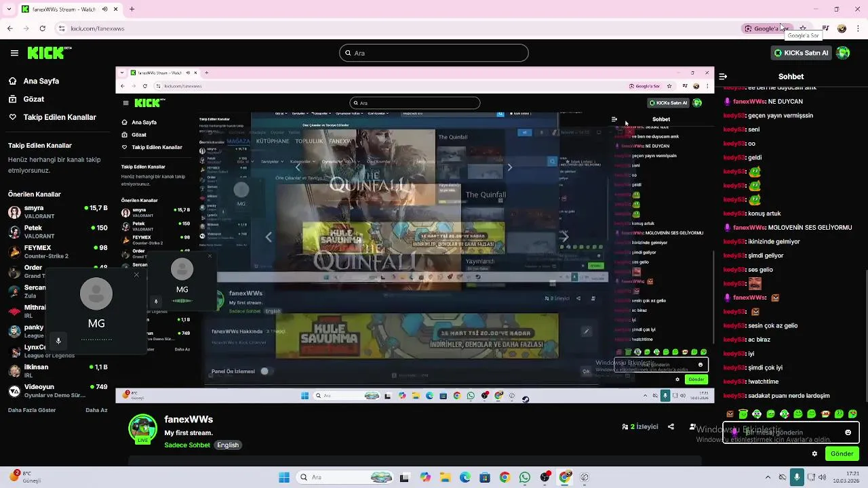Expand the list with Daha Fazla Göster
The height and width of the screenshot is (488, 868).
[32, 410]
